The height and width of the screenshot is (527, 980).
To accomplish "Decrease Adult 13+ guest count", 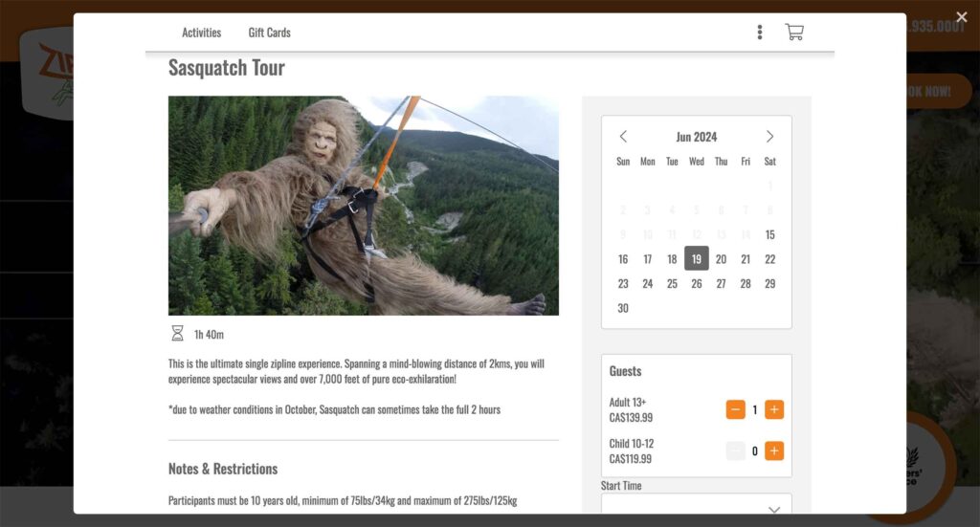I will [735, 410].
